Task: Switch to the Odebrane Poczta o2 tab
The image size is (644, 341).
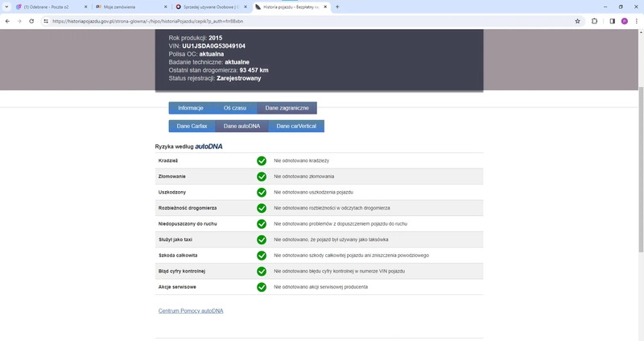Action: tap(51, 7)
